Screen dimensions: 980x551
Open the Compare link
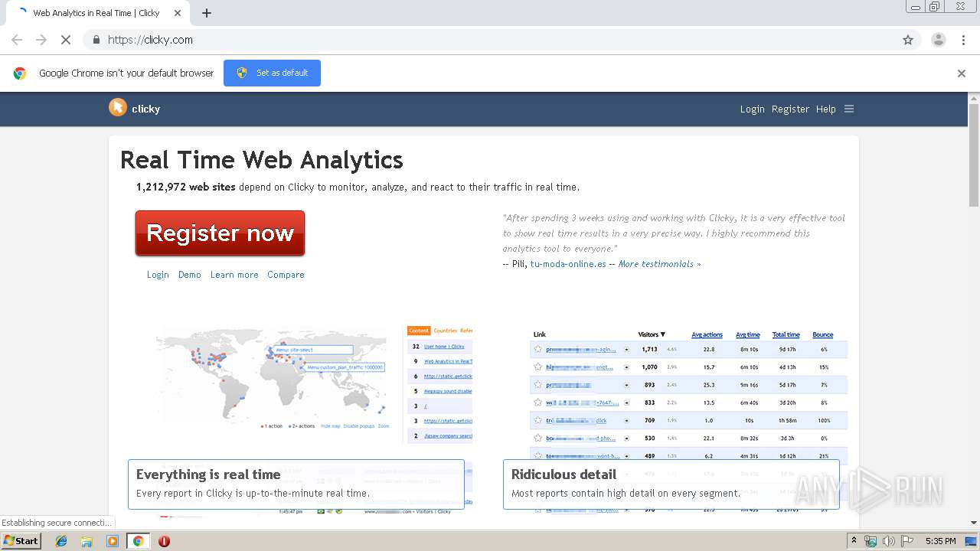[286, 275]
